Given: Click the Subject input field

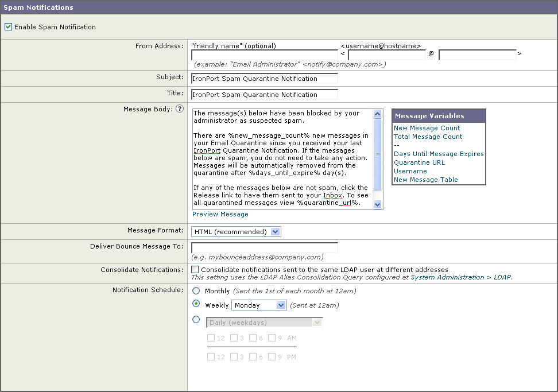Looking at the screenshot, I should click(x=265, y=79).
